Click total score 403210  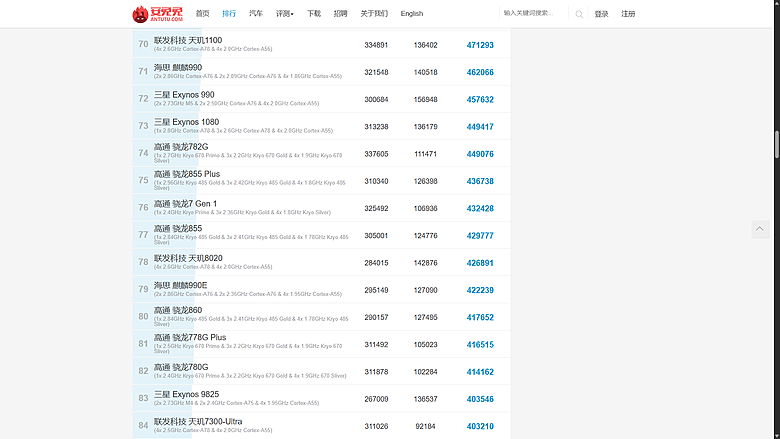pos(480,427)
